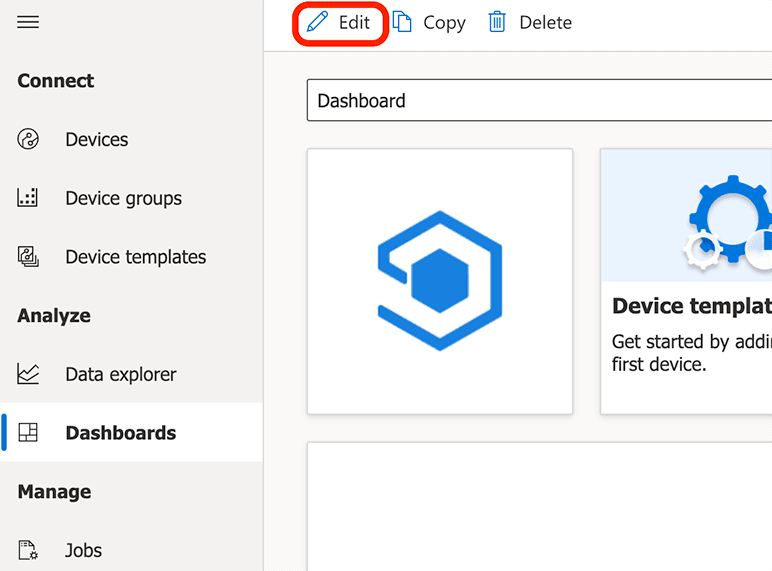Open Device groups
The width and height of the screenshot is (772, 571).
124,199
